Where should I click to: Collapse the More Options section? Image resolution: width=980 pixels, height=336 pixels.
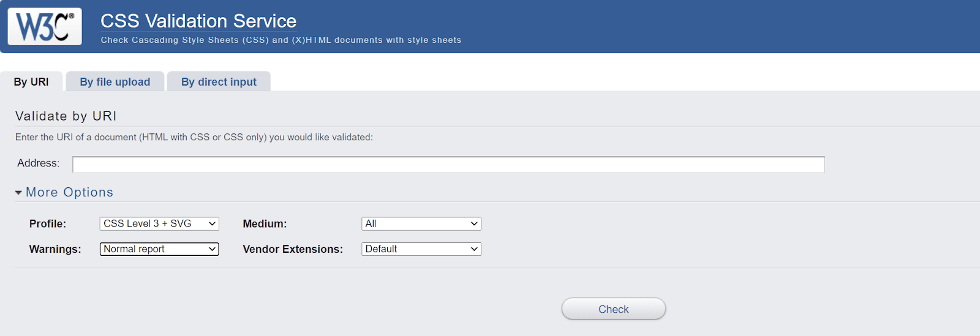(x=64, y=192)
